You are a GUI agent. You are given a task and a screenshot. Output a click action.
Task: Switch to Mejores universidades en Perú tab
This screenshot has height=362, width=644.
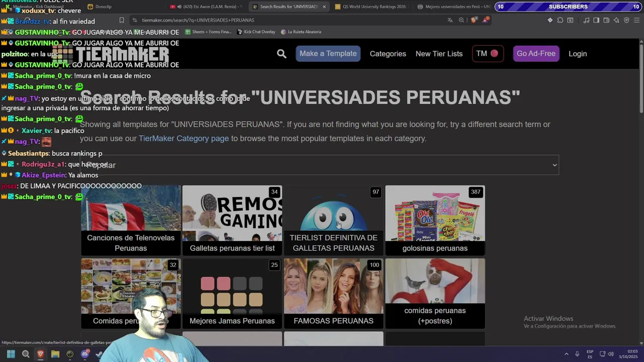point(453,7)
